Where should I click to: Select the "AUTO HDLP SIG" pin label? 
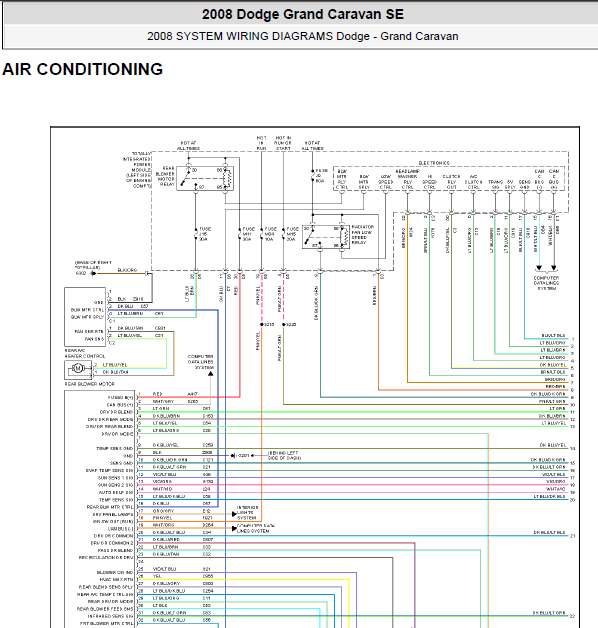(116, 492)
